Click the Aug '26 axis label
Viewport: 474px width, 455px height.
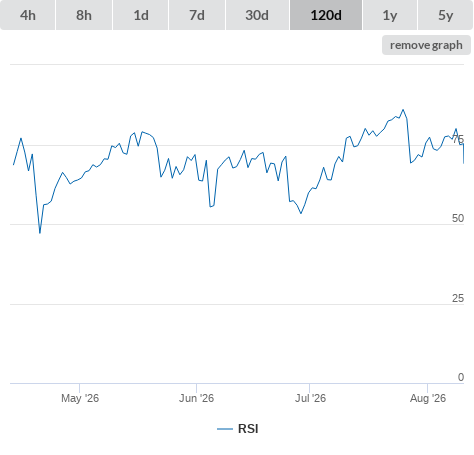pos(428,398)
